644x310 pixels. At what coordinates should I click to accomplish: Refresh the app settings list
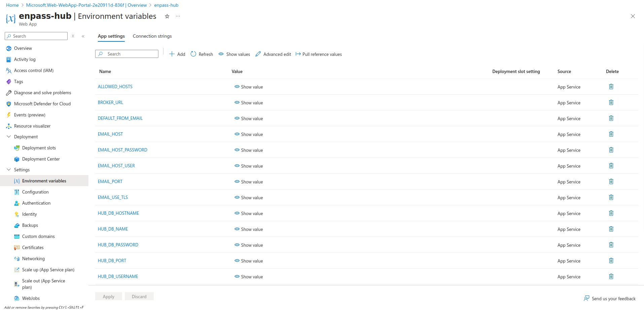click(x=202, y=54)
